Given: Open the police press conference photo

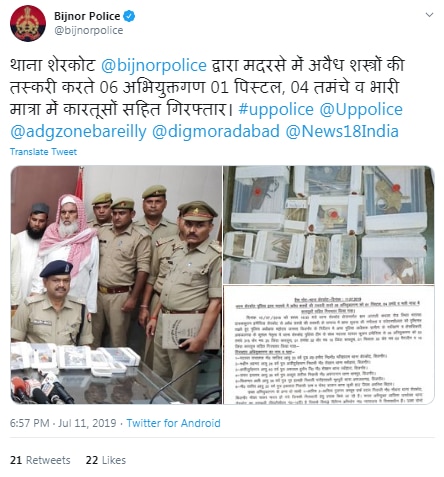Looking at the screenshot, I should click(116, 285).
